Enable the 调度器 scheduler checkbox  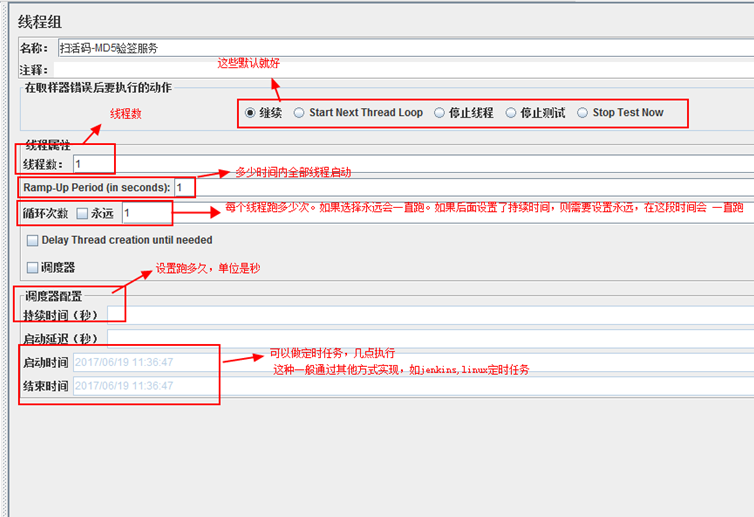pyautogui.click(x=32, y=267)
